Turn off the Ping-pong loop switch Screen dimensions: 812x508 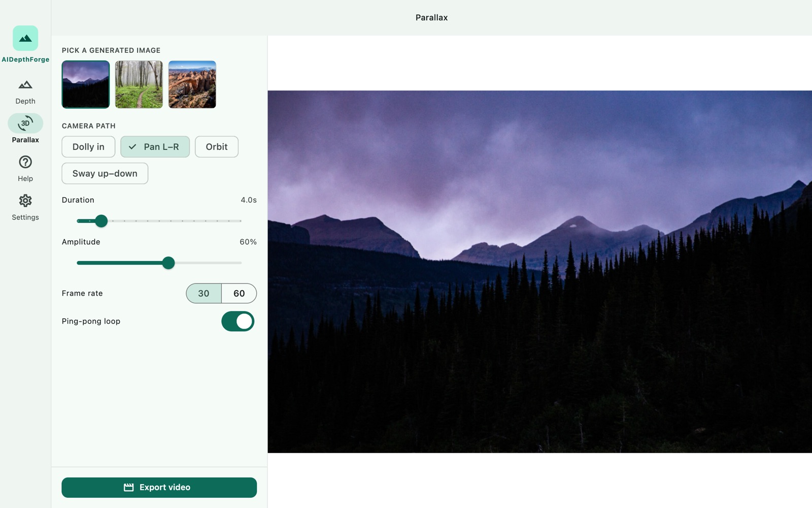point(238,321)
